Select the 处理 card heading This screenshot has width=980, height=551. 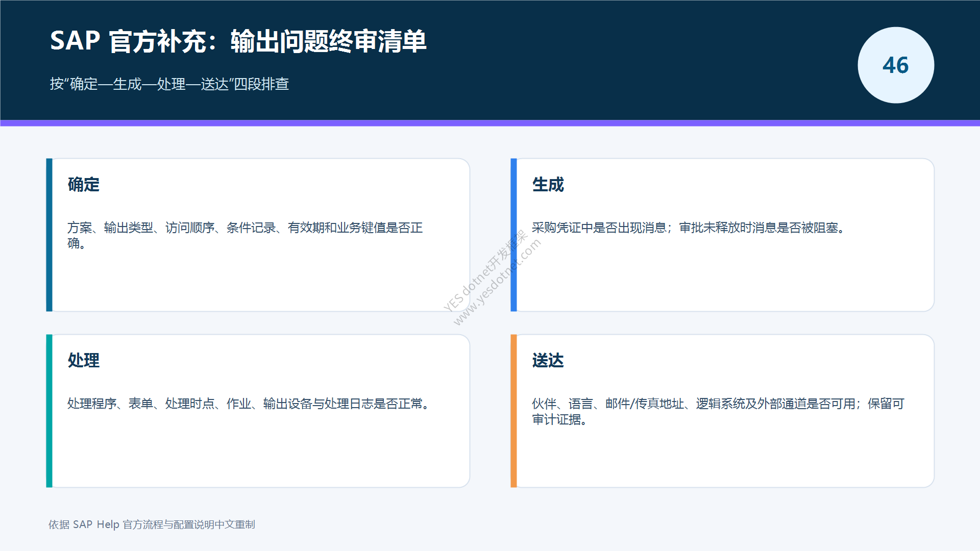pyautogui.click(x=84, y=360)
